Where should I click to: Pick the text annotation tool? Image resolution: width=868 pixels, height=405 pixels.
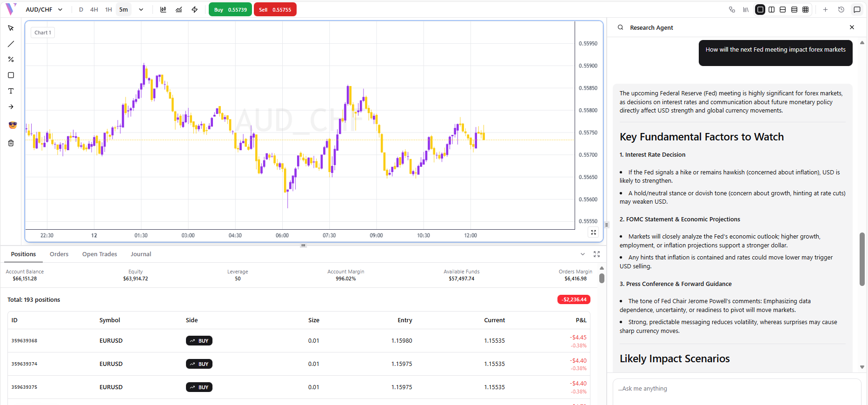pos(11,91)
